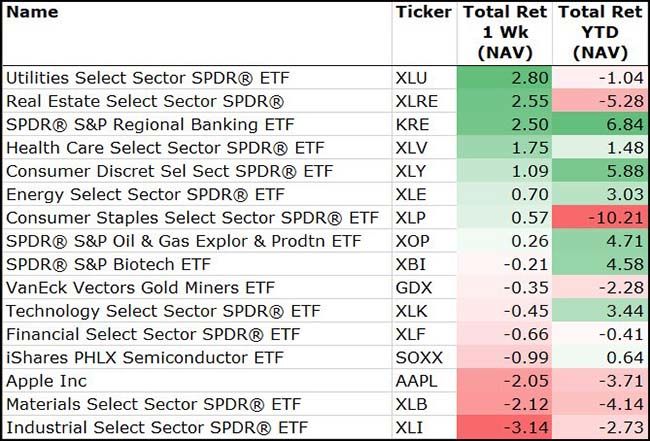Click Total Ret YTD header
Viewport: 650px width, 441px height.
pos(600,32)
